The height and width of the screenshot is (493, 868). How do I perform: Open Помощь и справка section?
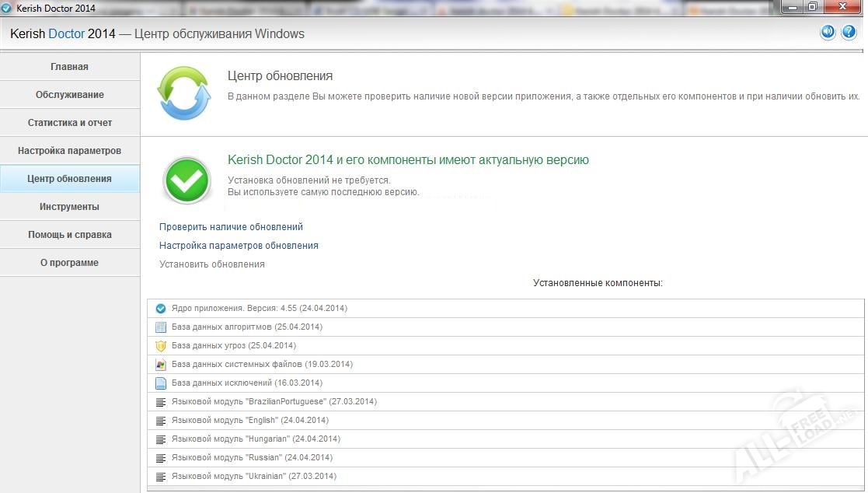click(x=70, y=235)
